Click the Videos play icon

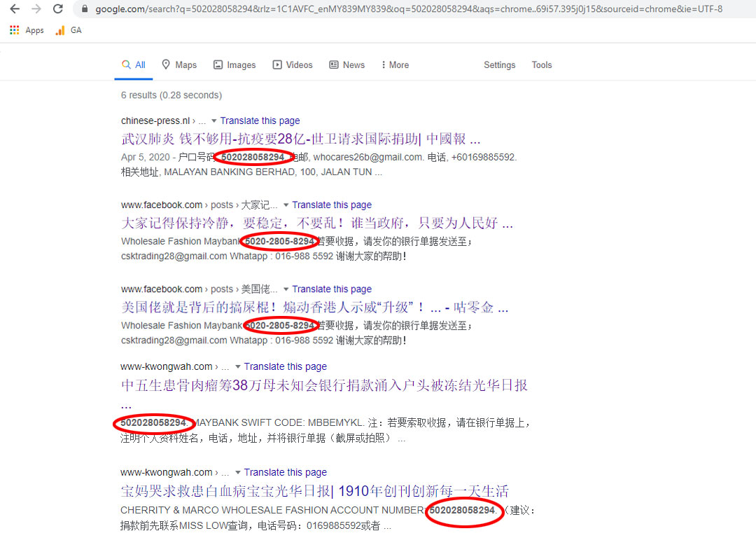point(277,64)
